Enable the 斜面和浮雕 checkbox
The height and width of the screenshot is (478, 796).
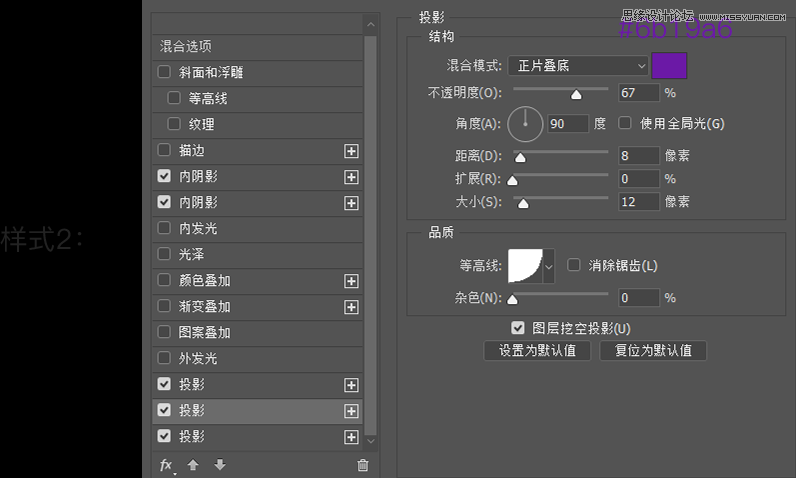(165, 73)
